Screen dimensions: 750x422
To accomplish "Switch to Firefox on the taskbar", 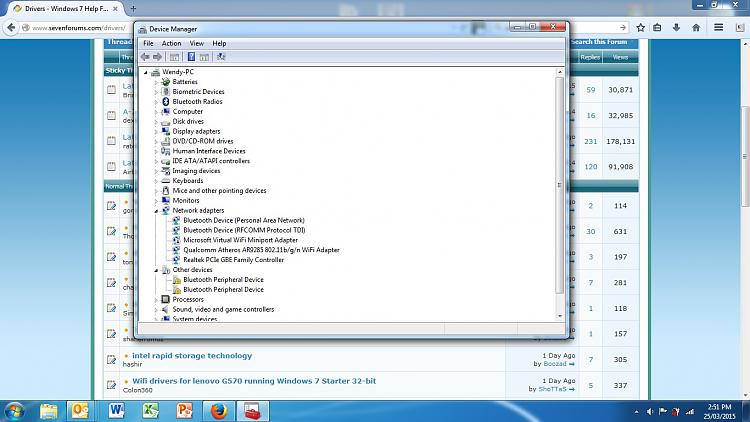I will pos(219,411).
